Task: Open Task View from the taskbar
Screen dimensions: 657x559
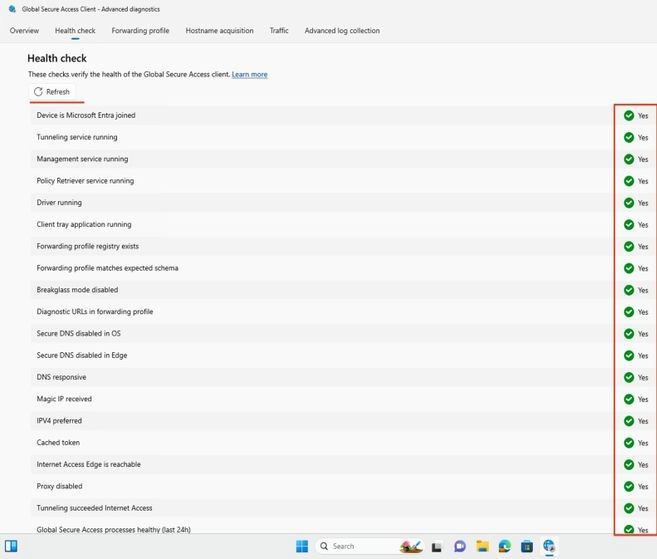Action: (437, 546)
